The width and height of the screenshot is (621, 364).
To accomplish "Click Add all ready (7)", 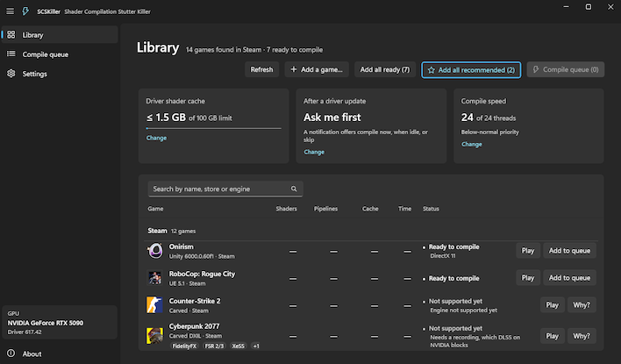I will pyautogui.click(x=384, y=69).
